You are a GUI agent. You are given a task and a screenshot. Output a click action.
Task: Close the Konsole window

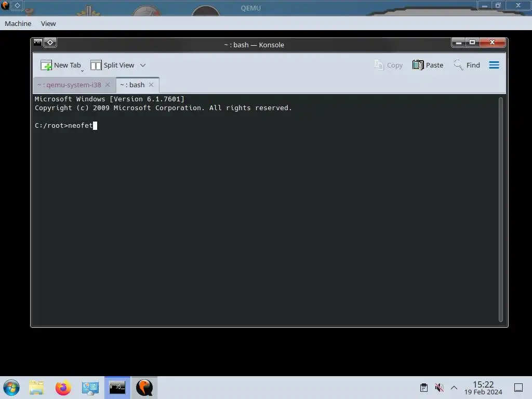(492, 43)
